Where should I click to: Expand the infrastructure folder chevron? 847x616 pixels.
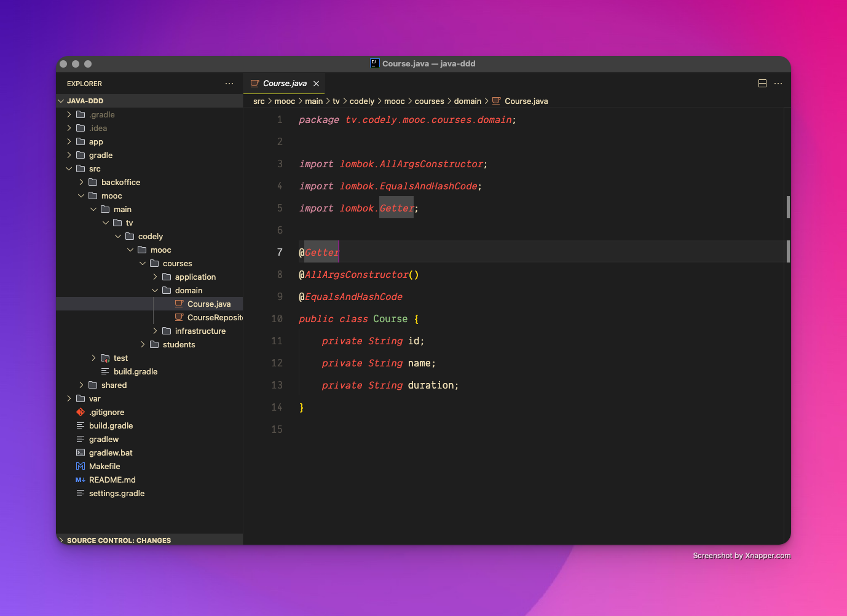coord(155,331)
